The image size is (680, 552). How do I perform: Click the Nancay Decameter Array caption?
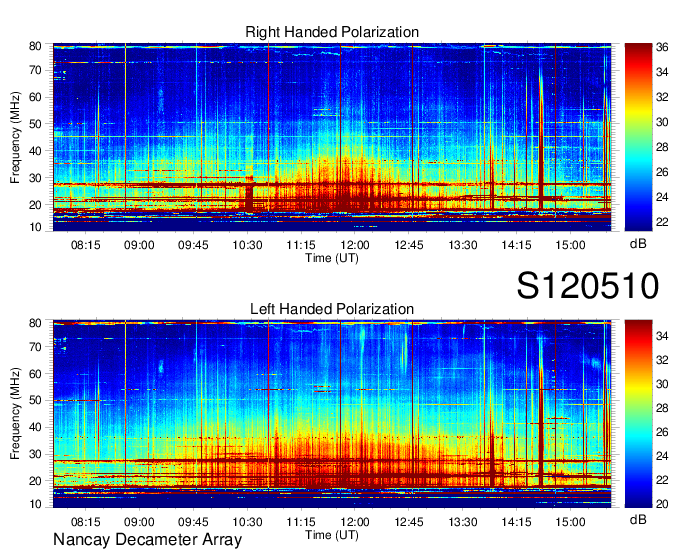point(147,540)
